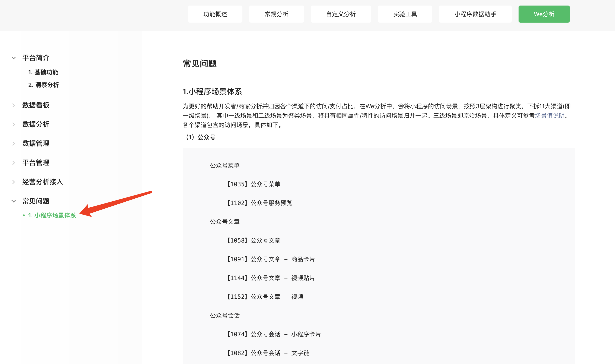Expand the 数据分析 chevron arrow
Viewport: 615px width, 364px height.
pyautogui.click(x=14, y=124)
